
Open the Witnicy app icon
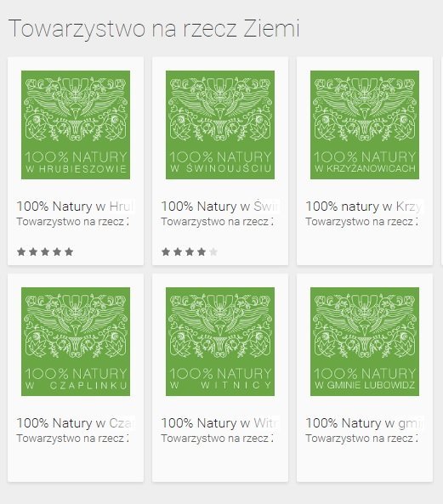[220, 342]
